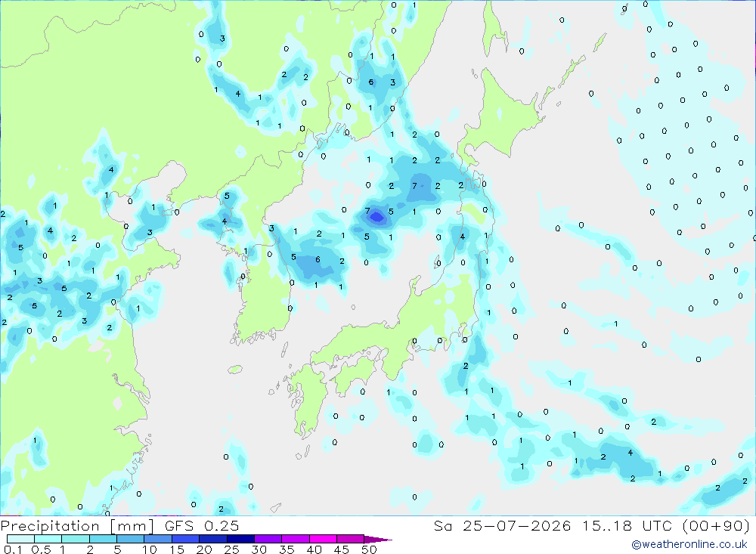Click the date 'Sa 25-07-2026'
This screenshot has width=756, height=554.
tap(502, 526)
